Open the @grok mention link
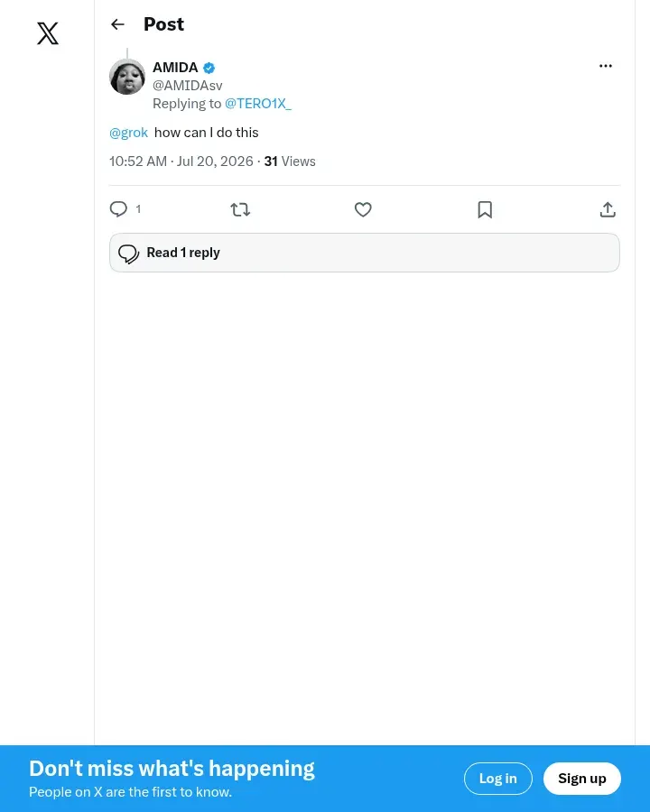The image size is (650, 812). pyautogui.click(x=128, y=133)
